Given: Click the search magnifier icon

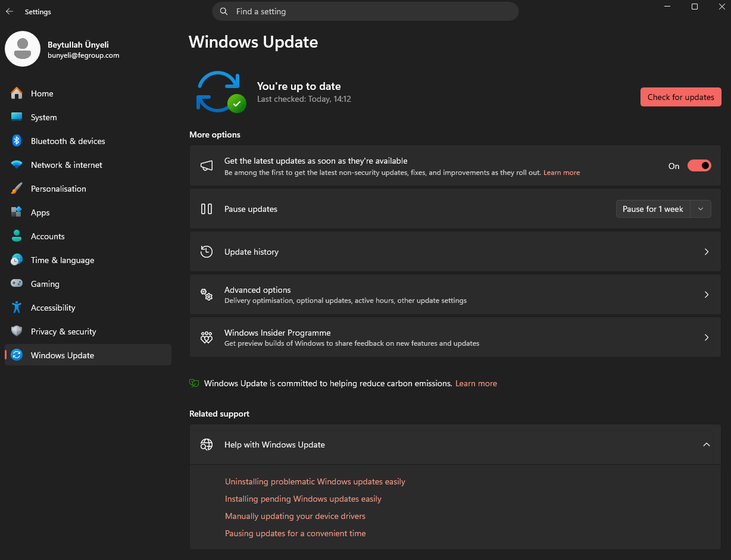Looking at the screenshot, I should point(224,11).
